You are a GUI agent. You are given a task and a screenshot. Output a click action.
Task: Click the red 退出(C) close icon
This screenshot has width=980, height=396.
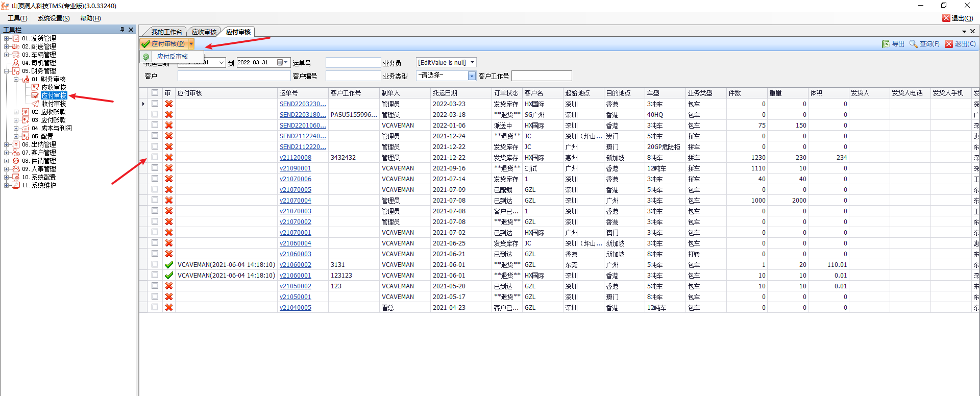point(949,44)
